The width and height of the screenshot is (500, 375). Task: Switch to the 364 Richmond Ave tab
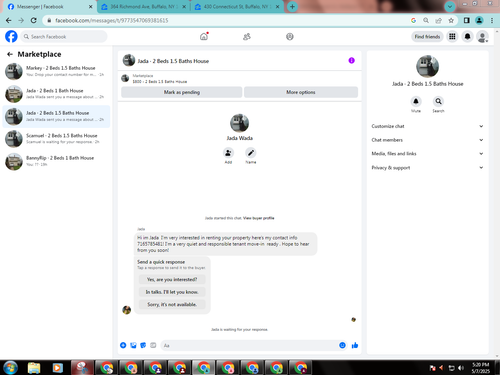point(144,7)
